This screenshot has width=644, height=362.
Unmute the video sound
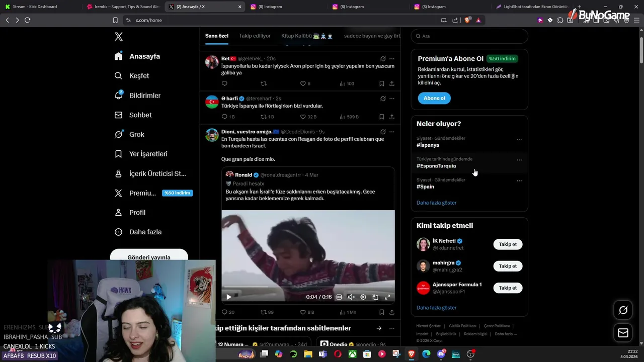[351, 297]
